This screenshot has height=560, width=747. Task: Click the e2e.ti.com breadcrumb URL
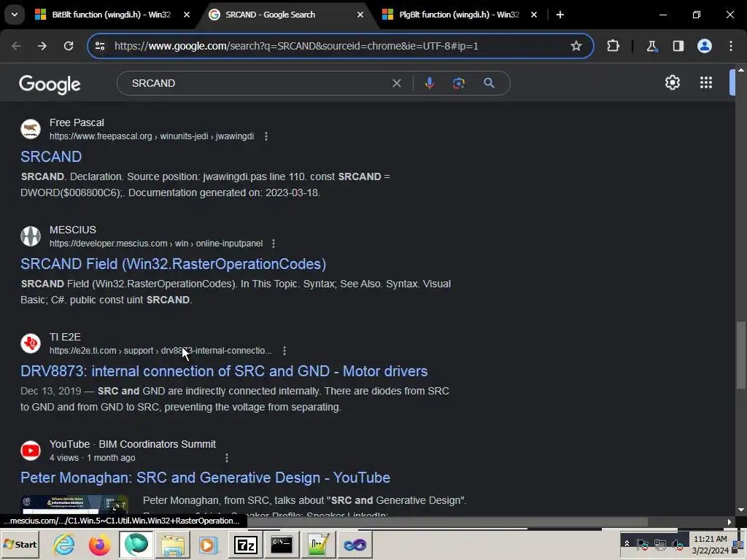pyautogui.click(x=160, y=351)
